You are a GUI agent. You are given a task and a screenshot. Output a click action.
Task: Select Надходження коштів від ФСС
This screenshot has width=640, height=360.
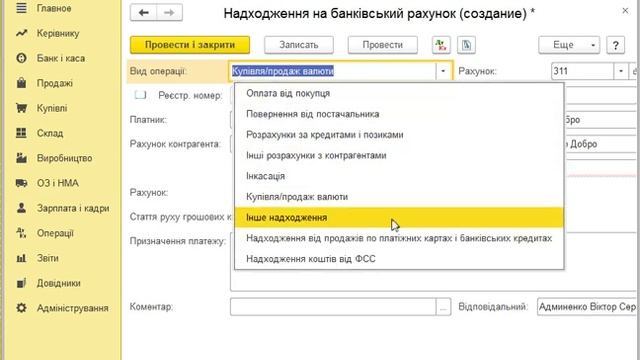tap(399, 259)
